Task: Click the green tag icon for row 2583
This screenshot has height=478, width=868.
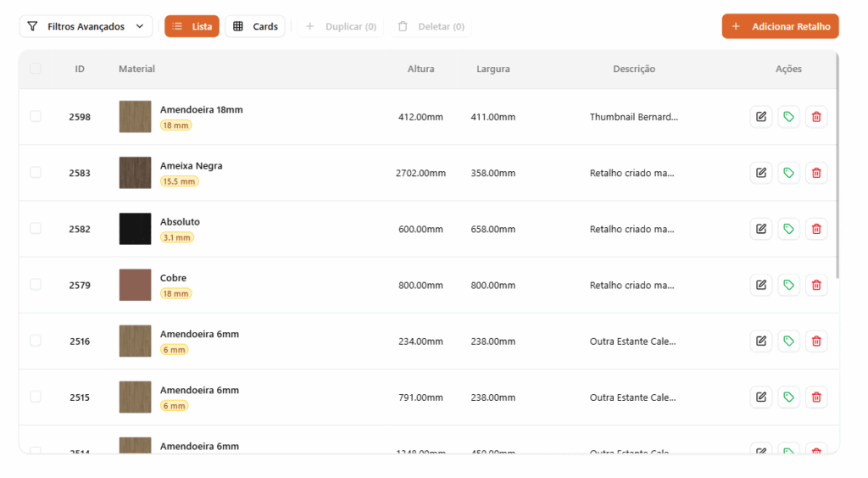Action: 788,173
